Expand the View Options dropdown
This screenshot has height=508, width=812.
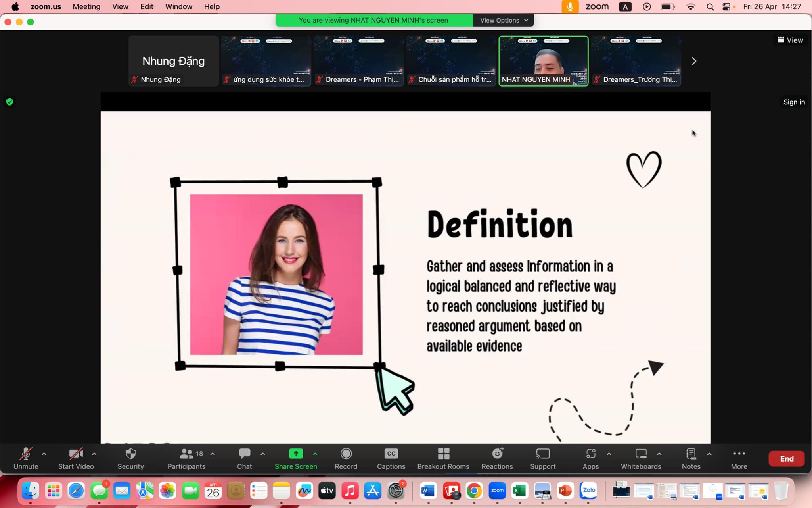(x=504, y=20)
